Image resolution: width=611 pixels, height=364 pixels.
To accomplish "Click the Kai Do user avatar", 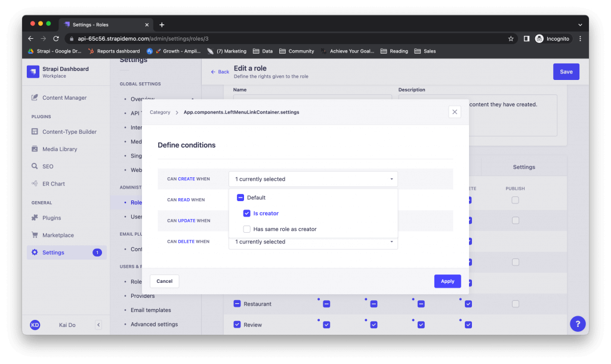I will pyautogui.click(x=35, y=325).
